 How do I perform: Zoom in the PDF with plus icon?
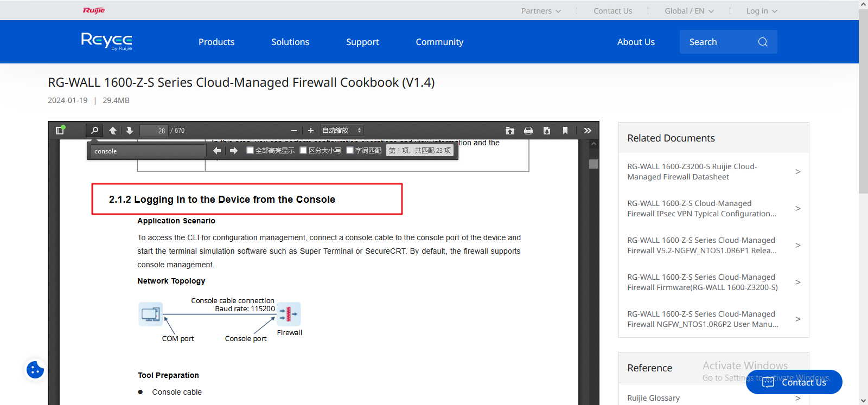click(x=311, y=131)
